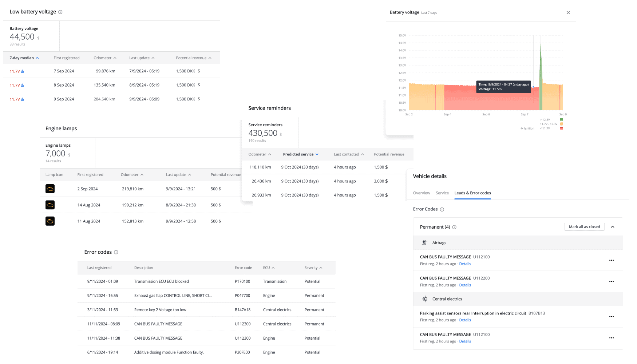Open more options for U112200 error
Image resolution: width=637 pixels, height=364 pixels.
pos(612,282)
